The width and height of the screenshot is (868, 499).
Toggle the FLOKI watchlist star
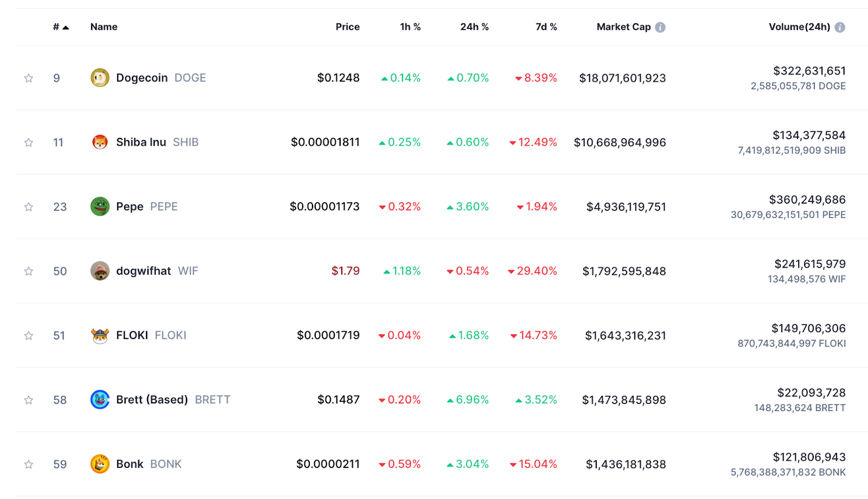click(29, 336)
